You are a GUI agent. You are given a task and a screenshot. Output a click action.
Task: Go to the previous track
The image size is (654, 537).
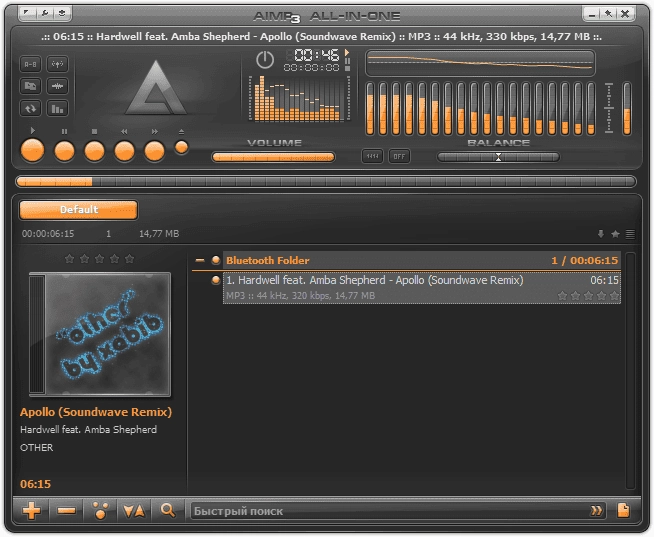(124, 151)
